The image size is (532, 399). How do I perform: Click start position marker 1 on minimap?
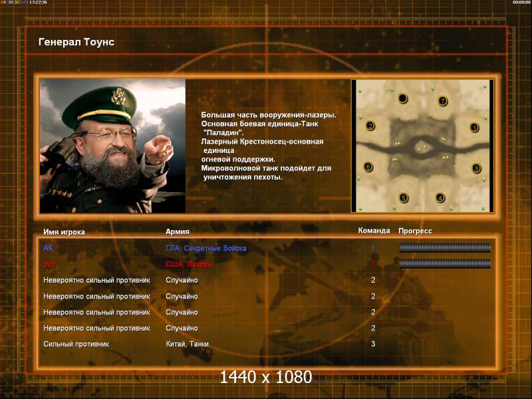click(474, 128)
